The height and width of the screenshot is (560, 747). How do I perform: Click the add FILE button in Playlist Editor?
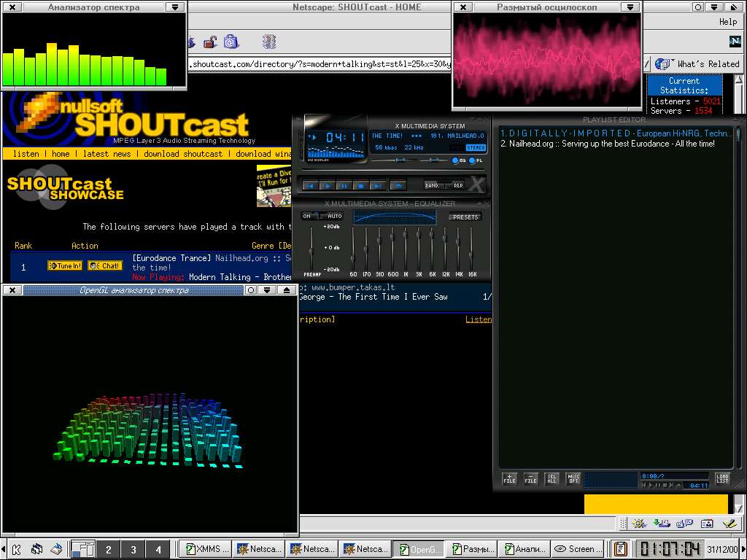click(x=509, y=478)
